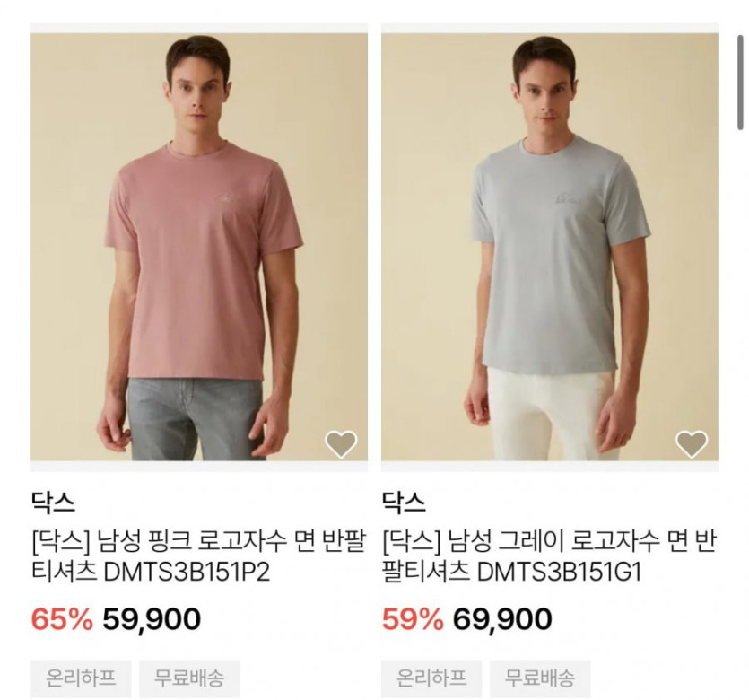
Task: Open product title DMTS3B151P2
Action: pos(199,556)
